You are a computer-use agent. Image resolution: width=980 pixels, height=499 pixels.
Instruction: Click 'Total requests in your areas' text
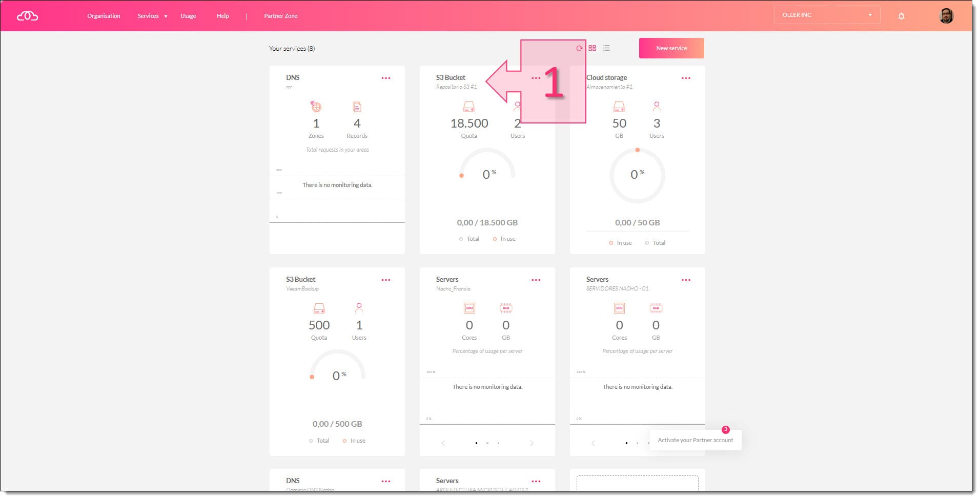click(x=337, y=150)
